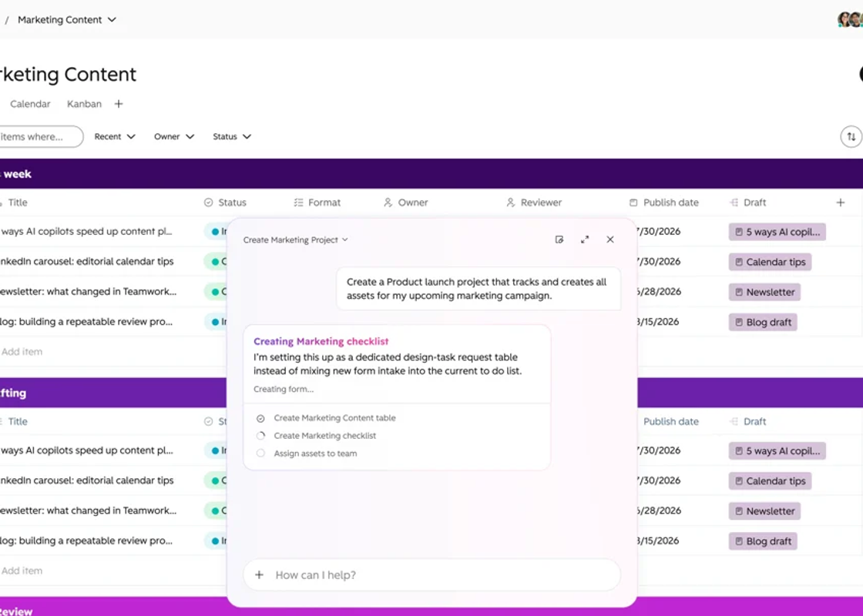Open the Calendar tips draft in second table
This screenshot has height=616, width=863.
point(770,480)
